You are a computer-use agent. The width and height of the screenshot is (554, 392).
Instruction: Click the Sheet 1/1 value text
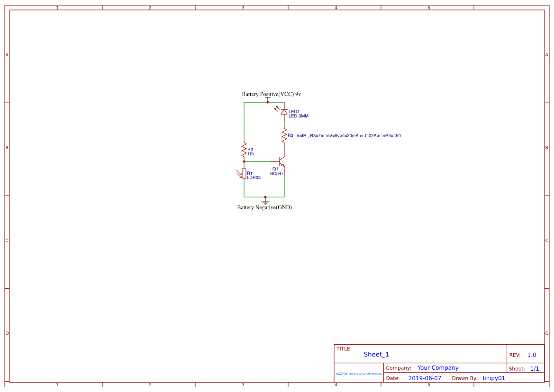tap(536, 368)
